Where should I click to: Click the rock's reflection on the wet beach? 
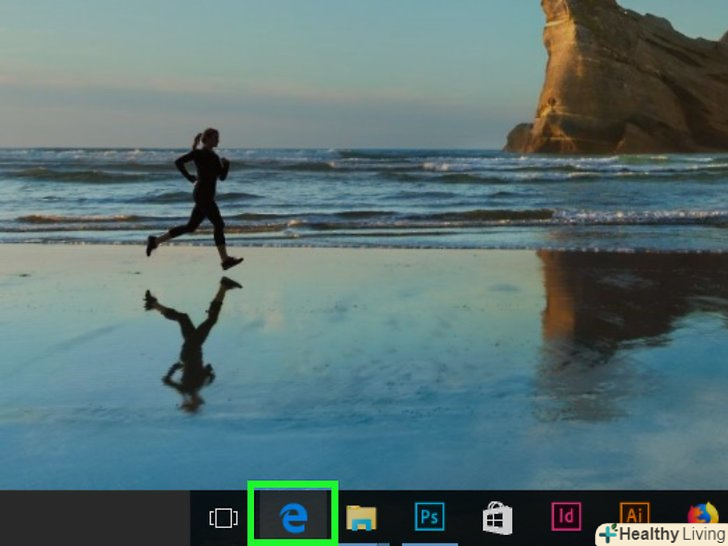(x=620, y=310)
